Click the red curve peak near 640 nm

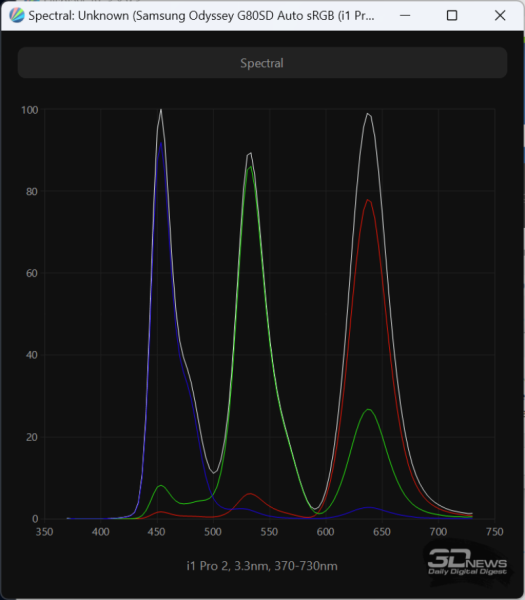click(368, 200)
